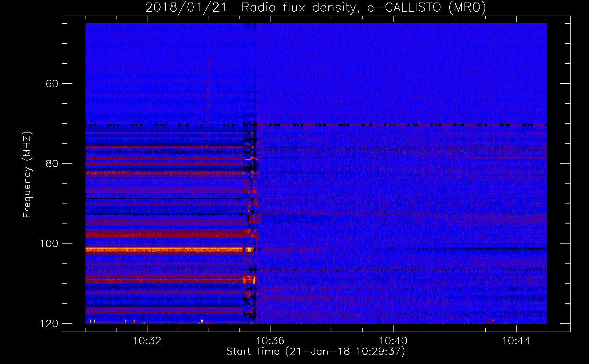Click the 10:36 time tick label
This screenshot has width=589, height=364.
click(270, 341)
